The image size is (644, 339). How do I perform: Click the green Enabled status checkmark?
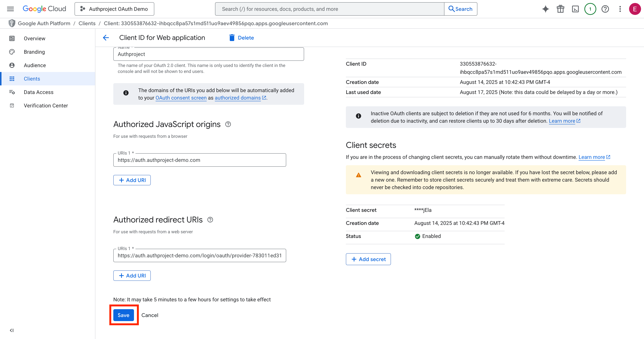coord(417,236)
